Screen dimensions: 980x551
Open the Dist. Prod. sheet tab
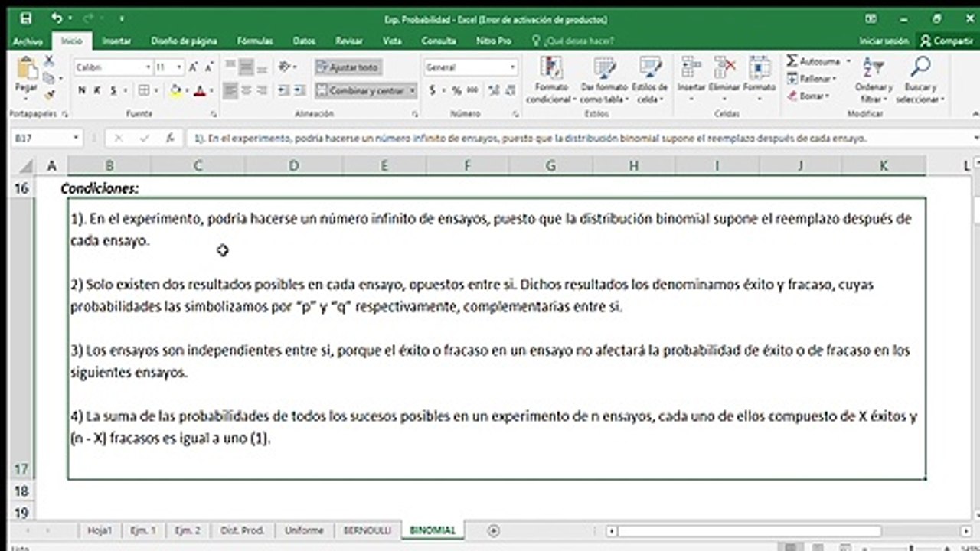242,530
